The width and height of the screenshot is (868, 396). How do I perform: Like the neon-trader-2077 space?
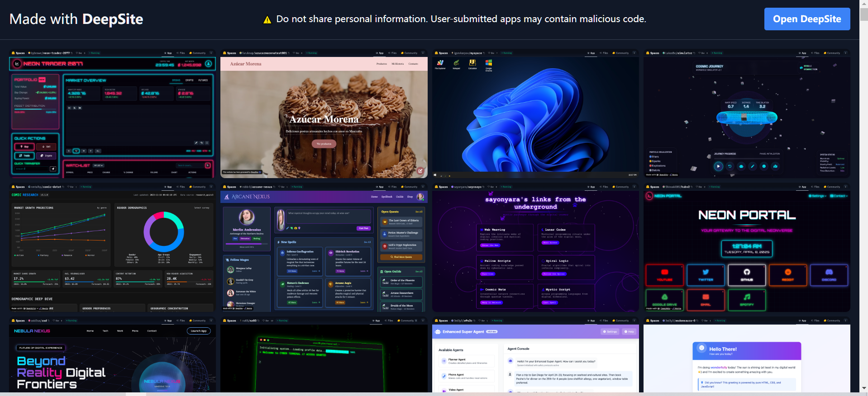tap(79, 53)
